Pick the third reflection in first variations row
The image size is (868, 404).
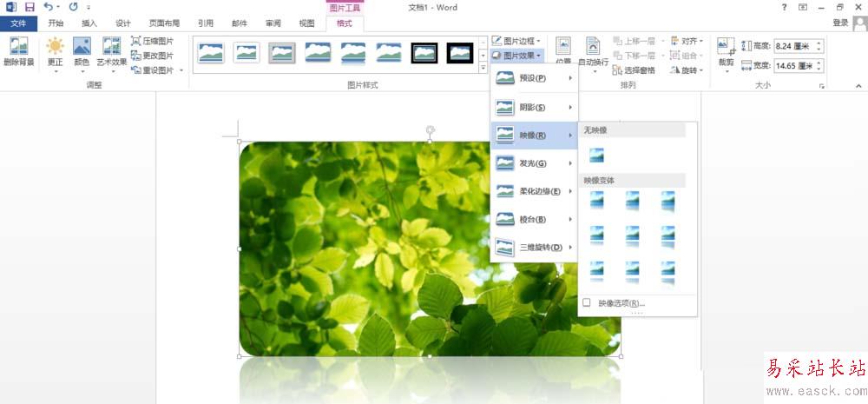tap(667, 201)
